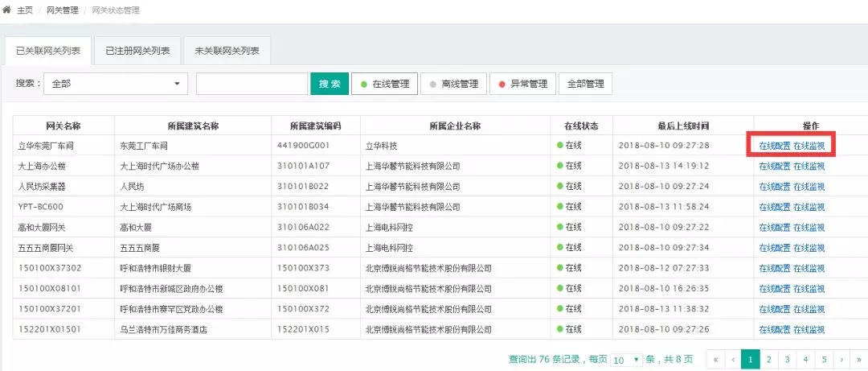The image size is (868, 371).
Task: Go to page 5
Action: click(824, 360)
